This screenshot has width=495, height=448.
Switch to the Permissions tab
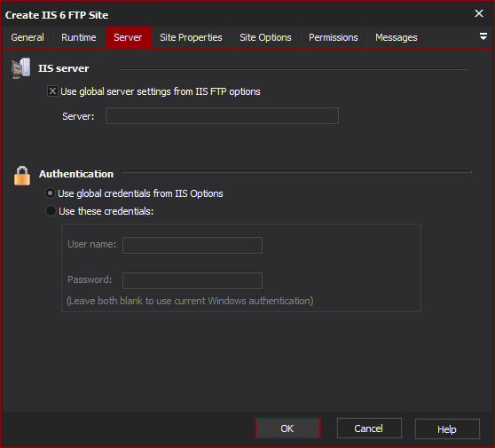(x=334, y=37)
